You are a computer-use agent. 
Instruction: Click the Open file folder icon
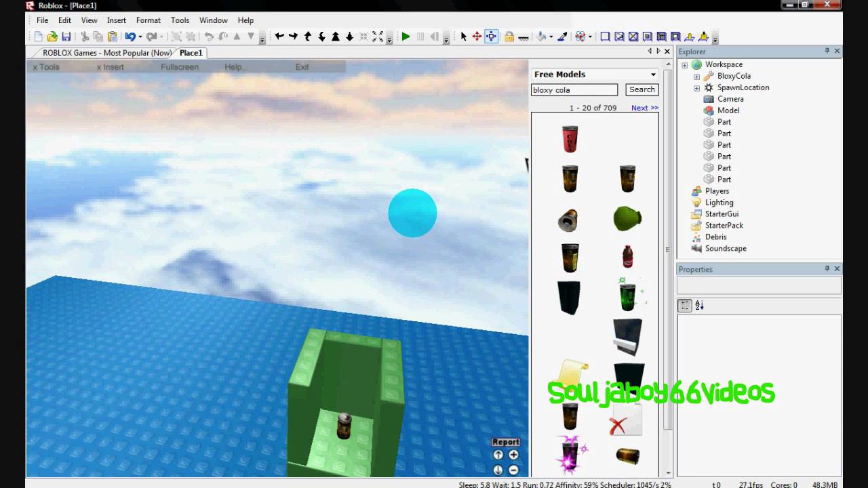52,37
